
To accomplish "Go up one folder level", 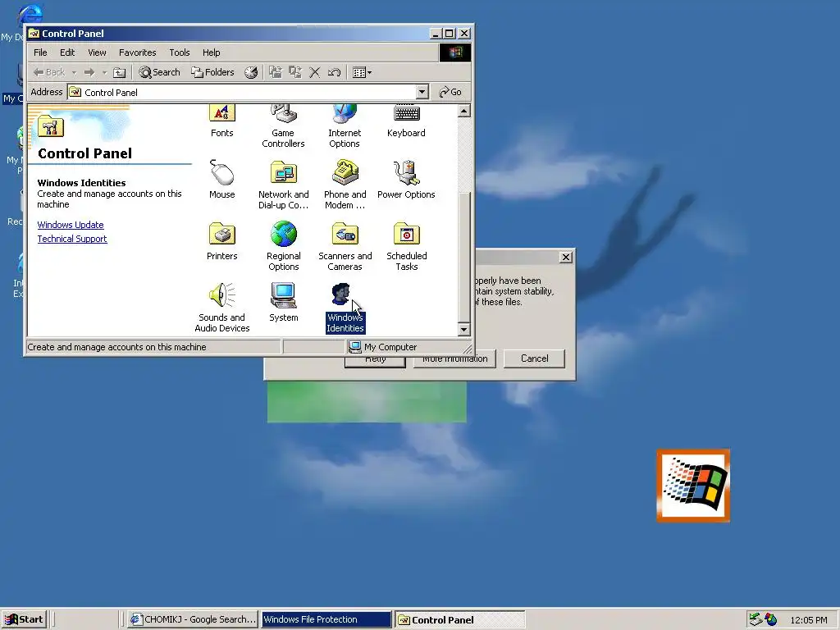I will [x=119, y=72].
